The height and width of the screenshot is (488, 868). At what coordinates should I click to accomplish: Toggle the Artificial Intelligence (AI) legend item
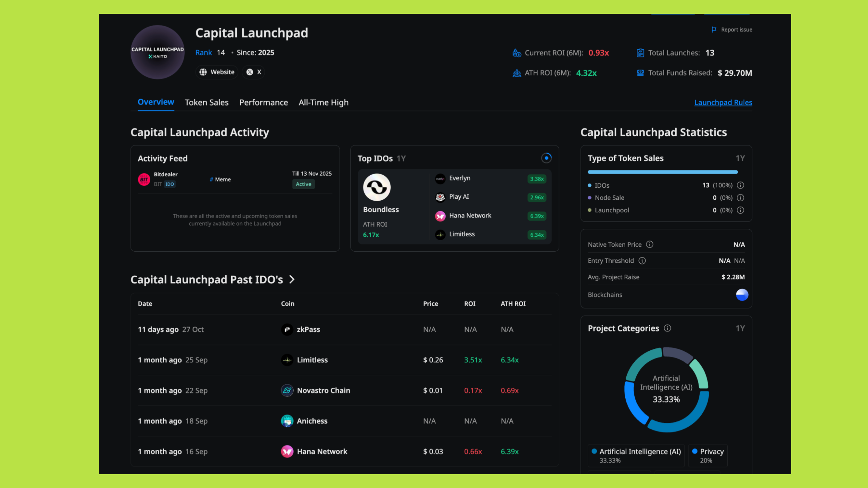click(x=636, y=455)
